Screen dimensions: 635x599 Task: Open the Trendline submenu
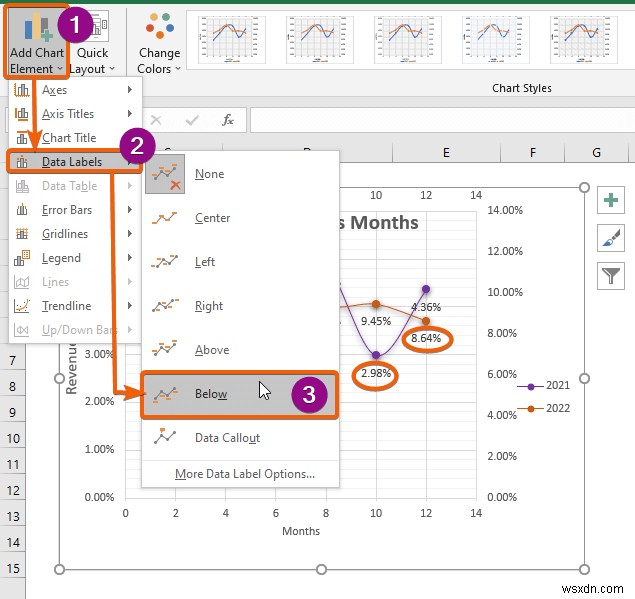click(x=75, y=306)
